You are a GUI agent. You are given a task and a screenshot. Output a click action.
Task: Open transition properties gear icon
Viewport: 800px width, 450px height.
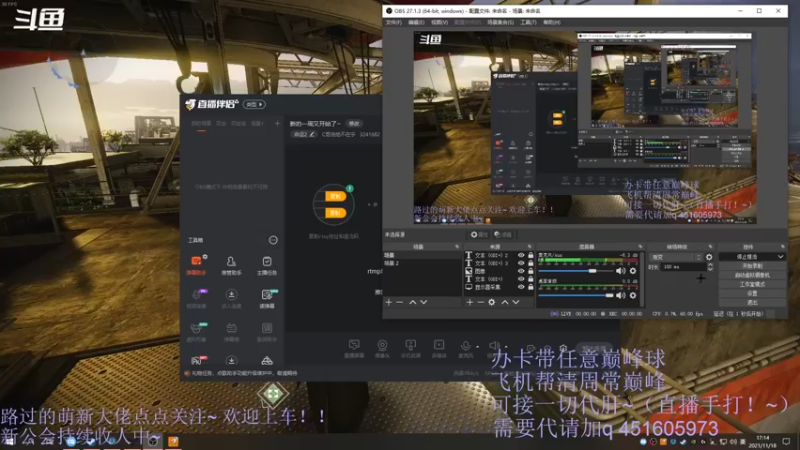tap(709, 257)
